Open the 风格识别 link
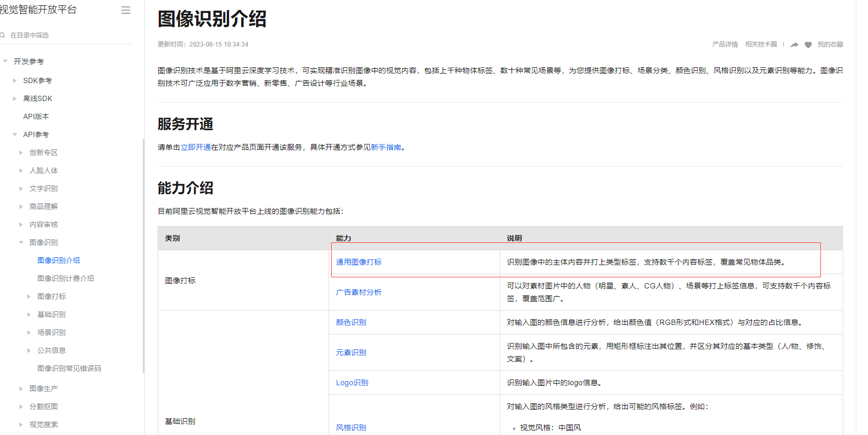This screenshot has height=435, width=868. tap(351, 428)
